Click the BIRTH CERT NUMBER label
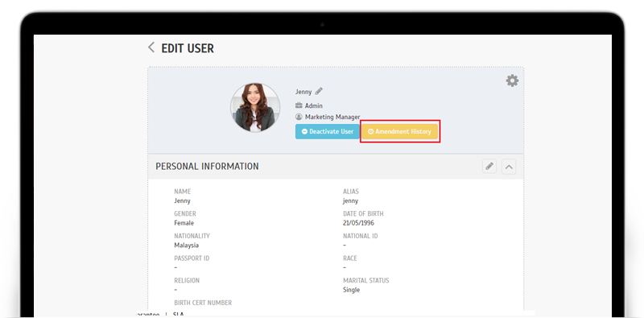Viewport: 644px width, 318px height. [x=203, y=303]
